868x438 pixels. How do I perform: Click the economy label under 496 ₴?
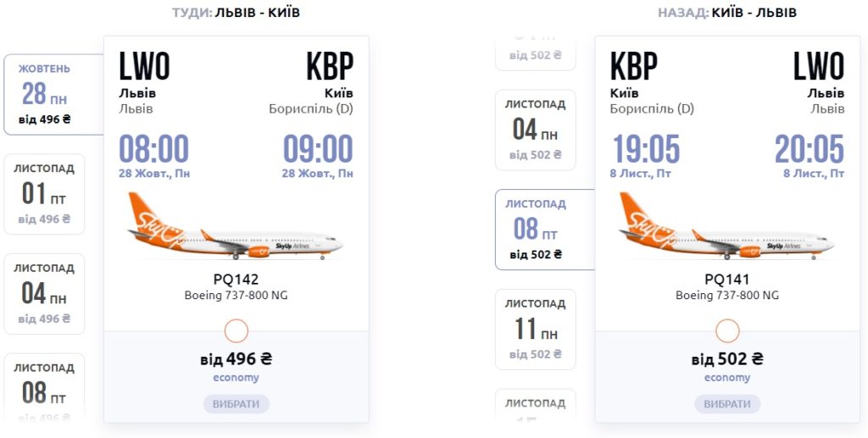pyautogui.click(x=236, y=378)
